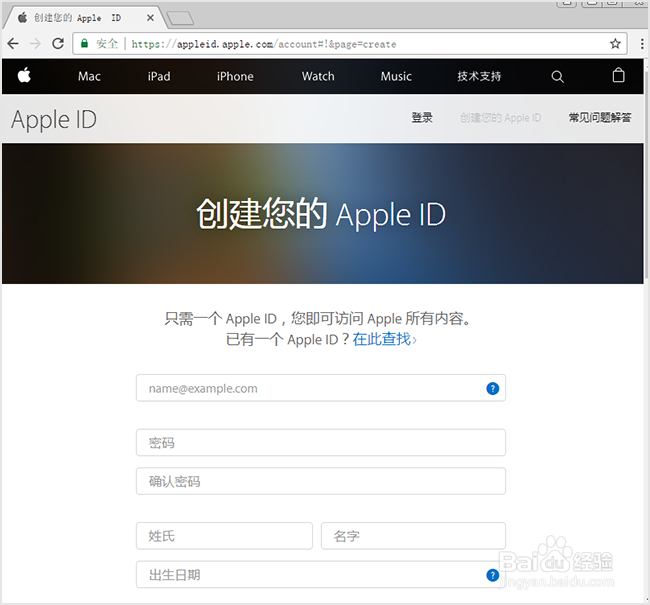
Task: Click the 登录 link
Action: tap(422, 118)
